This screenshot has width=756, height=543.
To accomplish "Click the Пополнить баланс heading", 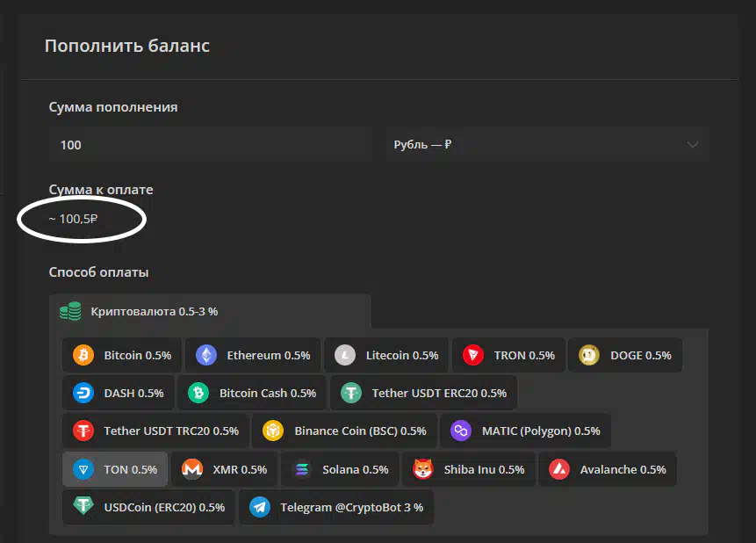I will [x=127, y=46].
